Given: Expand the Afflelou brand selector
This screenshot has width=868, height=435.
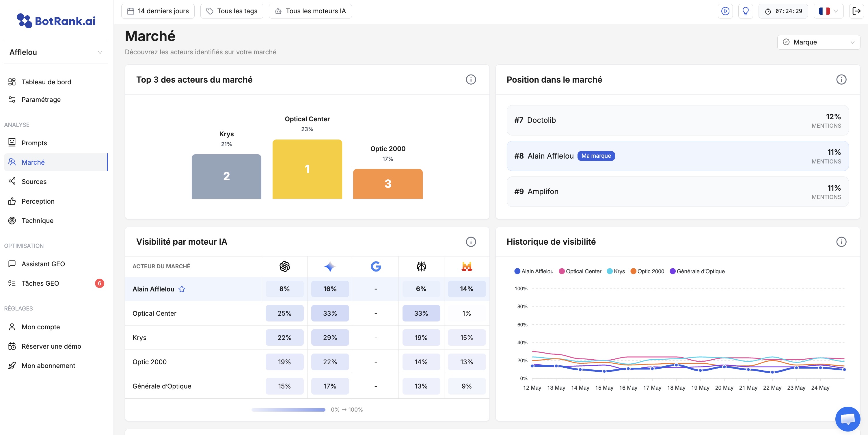Looking at the screenshot, I should pyautogui.click(x=56, y=52).
